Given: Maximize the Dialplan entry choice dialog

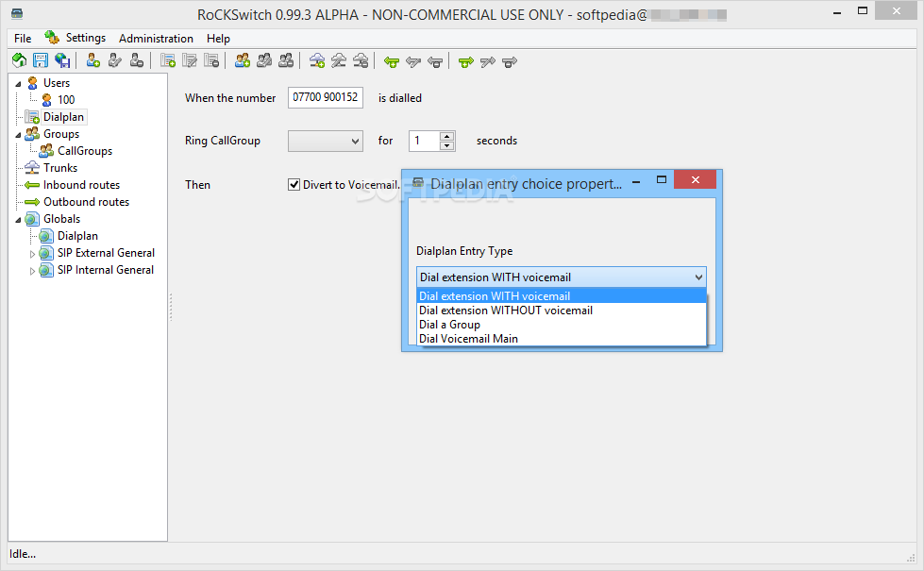Looking at the screenshot, I should (x=662, y=179).
